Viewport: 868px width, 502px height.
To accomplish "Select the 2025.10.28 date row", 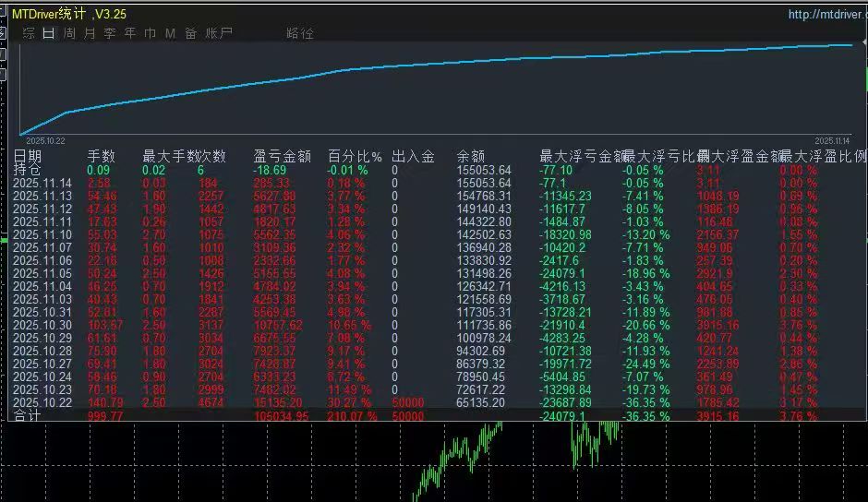I will click(42, 351).
